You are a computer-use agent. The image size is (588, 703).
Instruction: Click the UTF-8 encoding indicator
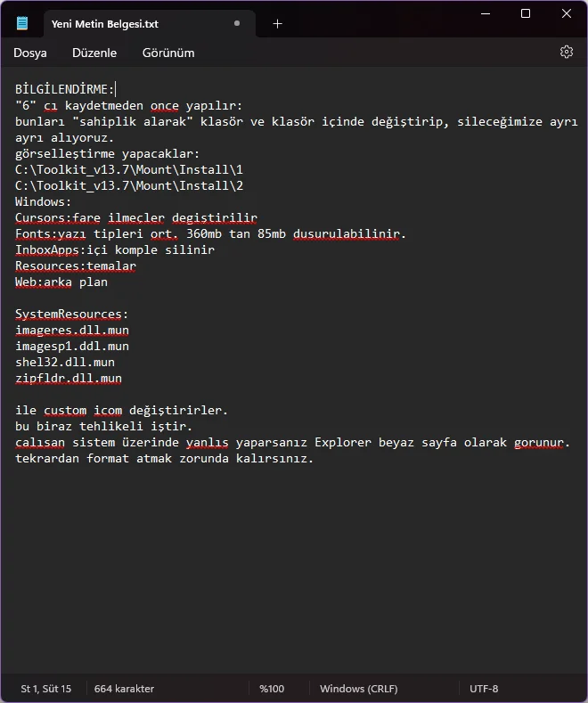[484, 689]
